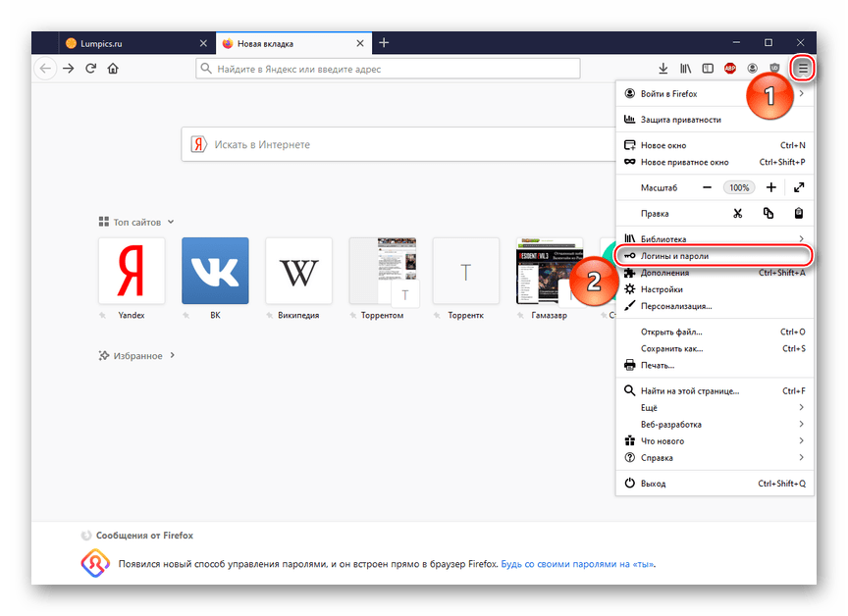This screenshot has width=848, height=616.
Task: Click the Яндекс search field on page
Action: click(x=393, y=144)
